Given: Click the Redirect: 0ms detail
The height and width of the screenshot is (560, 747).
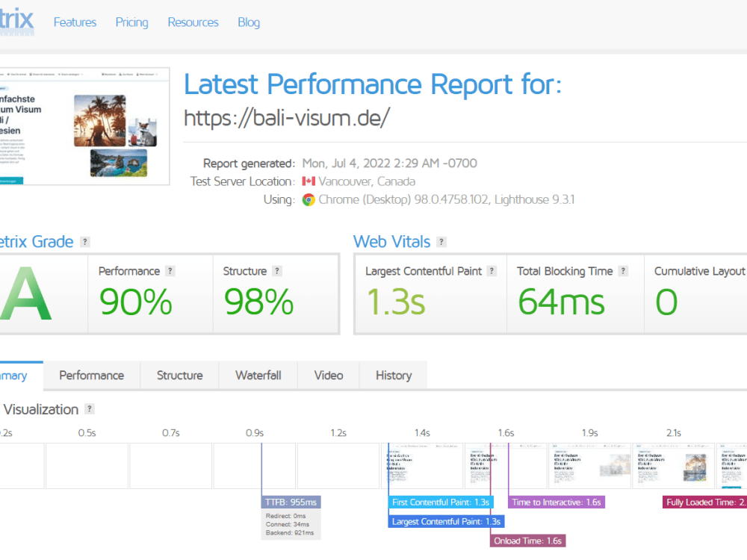Looking at the screenshot, I should click(x=286, y=516).
